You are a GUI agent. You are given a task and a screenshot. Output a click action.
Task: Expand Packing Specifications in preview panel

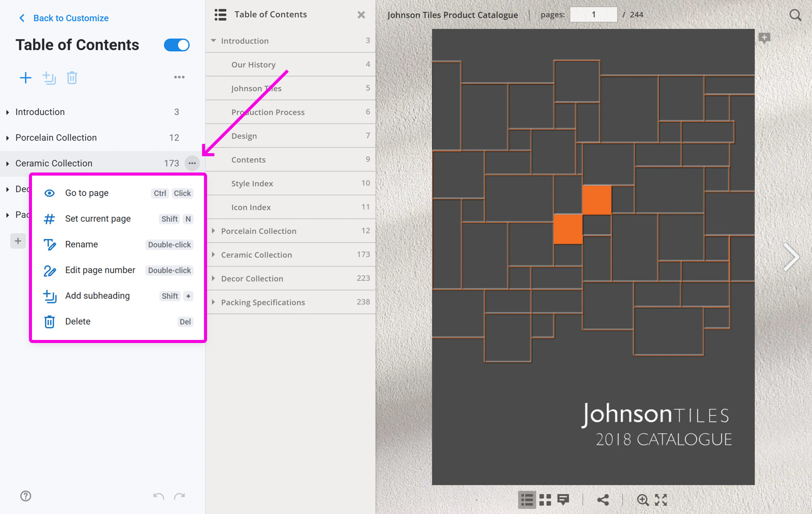coord(214,302)
